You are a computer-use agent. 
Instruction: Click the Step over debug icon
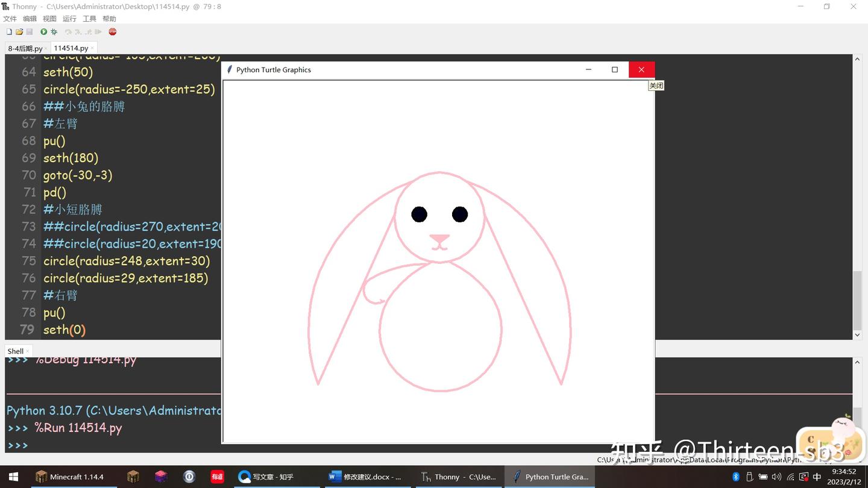(68, 32)
